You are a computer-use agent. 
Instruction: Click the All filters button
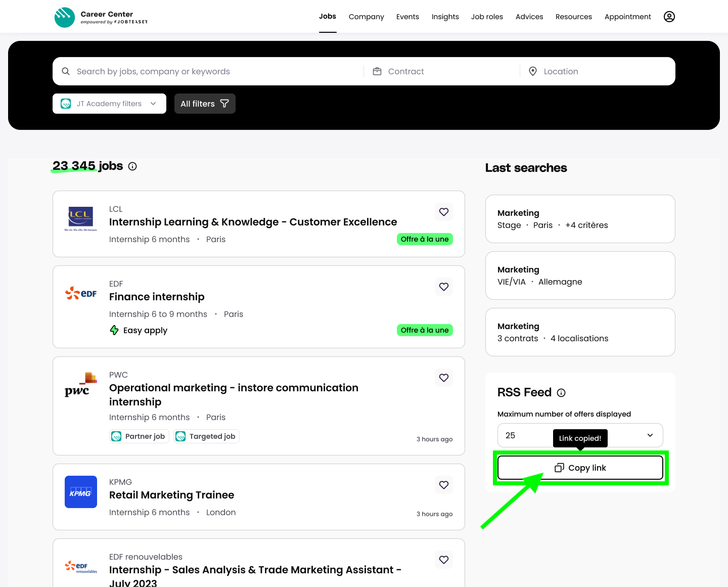205,104
